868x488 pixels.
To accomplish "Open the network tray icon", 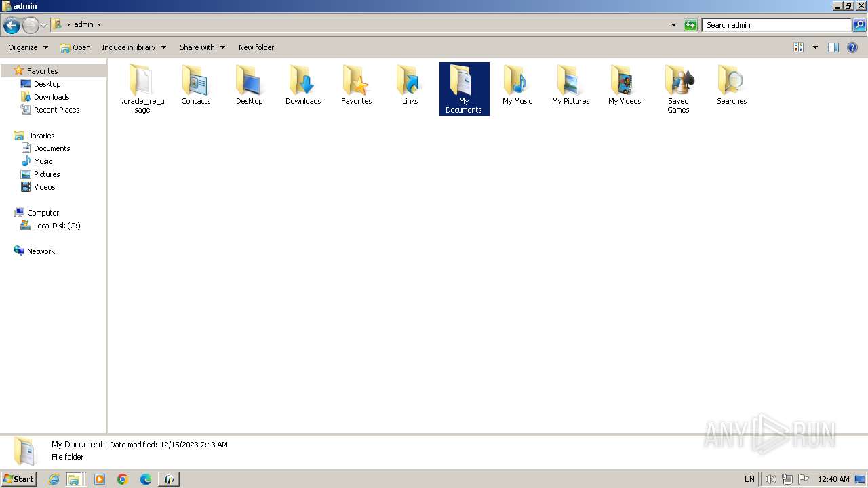I will point(787,479).
